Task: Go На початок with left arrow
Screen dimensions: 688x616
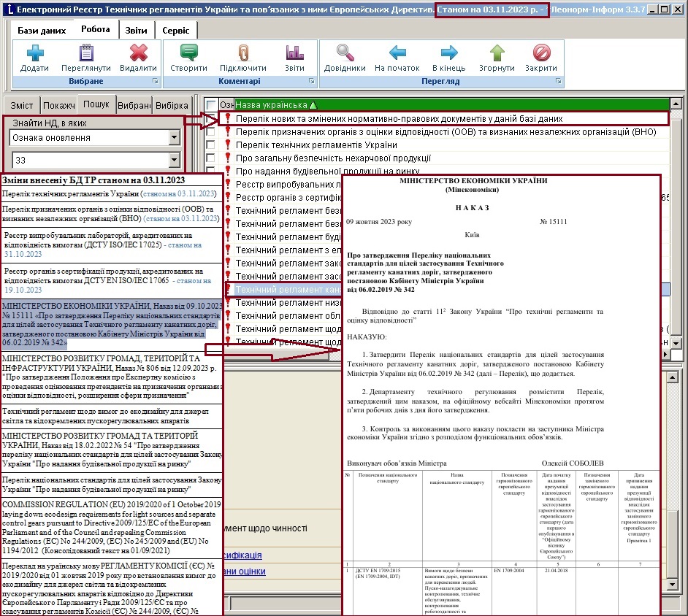Action: 397,53
